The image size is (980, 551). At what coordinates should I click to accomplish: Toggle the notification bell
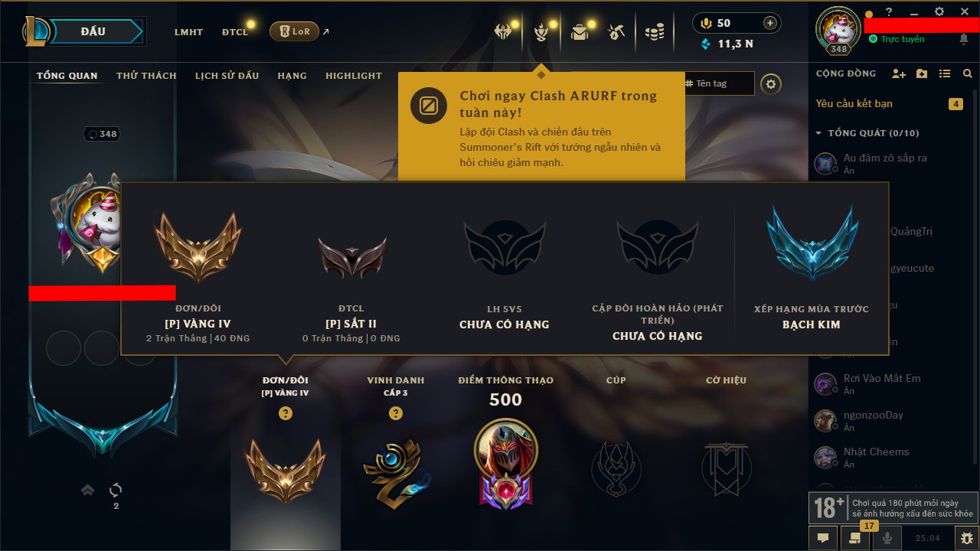pos(964,39)
